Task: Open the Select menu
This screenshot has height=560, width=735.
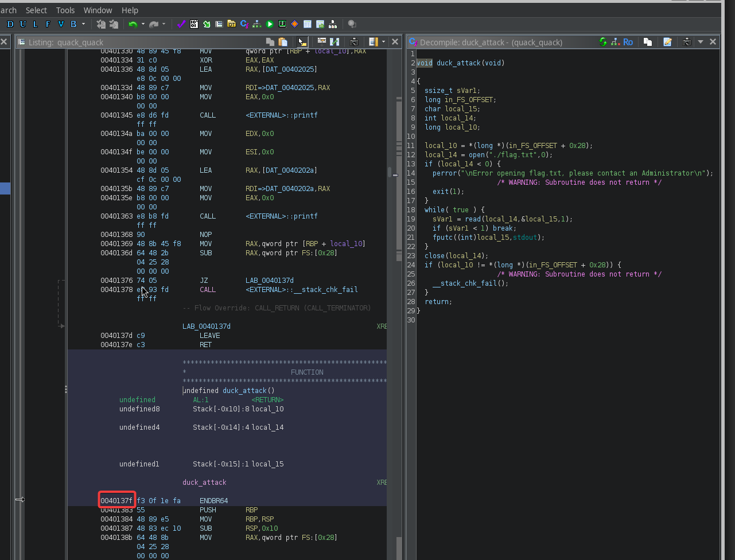Action: pos(36,10)
